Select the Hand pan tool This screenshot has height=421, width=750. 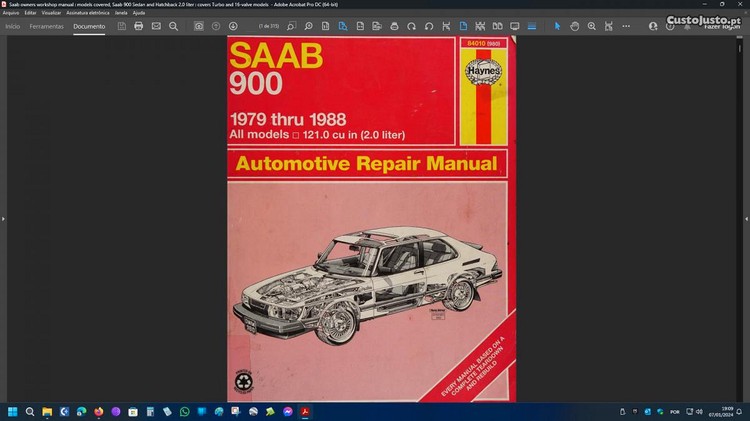tap(575, 26)
